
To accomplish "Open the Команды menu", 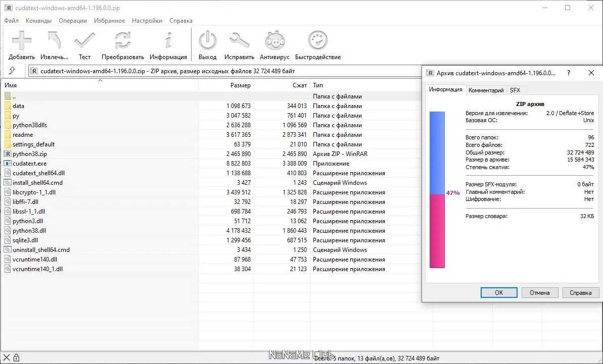I will [x=39, y=21].
